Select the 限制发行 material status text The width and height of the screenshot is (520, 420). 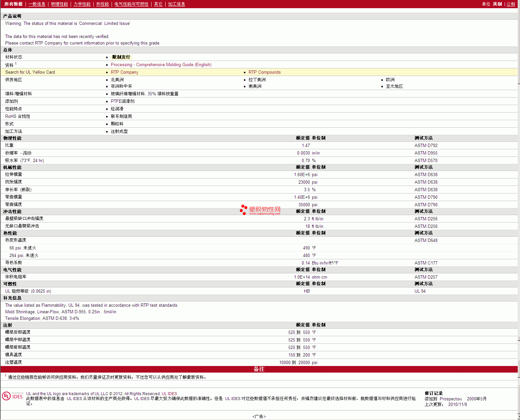(x=121, y=57)
